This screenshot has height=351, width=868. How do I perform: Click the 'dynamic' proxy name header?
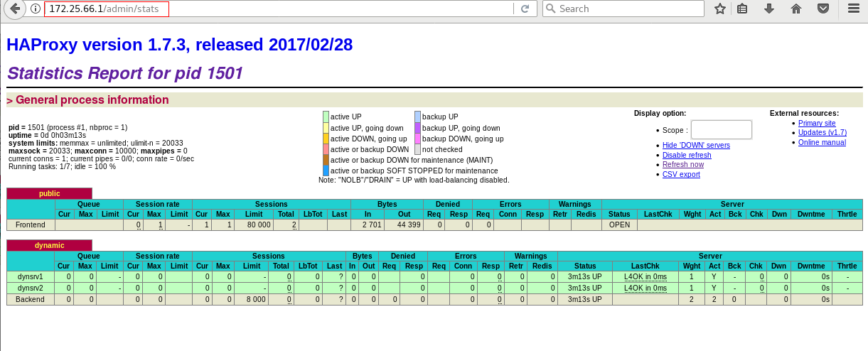point(50,245)
